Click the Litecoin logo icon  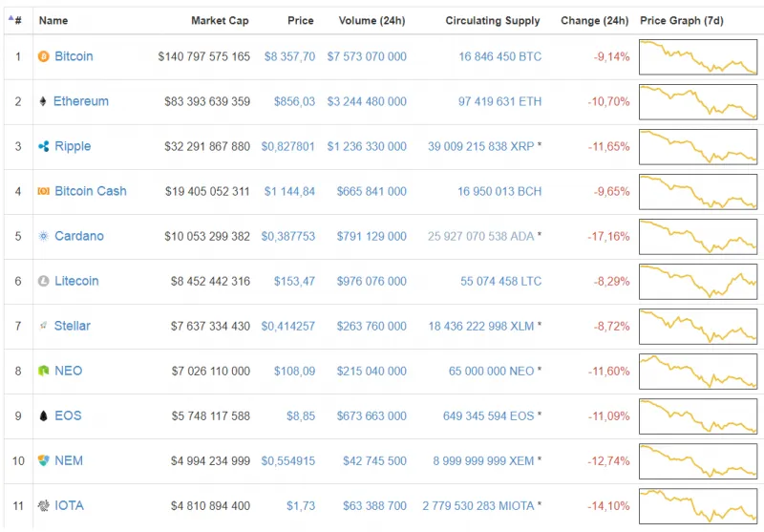point(43,281)
